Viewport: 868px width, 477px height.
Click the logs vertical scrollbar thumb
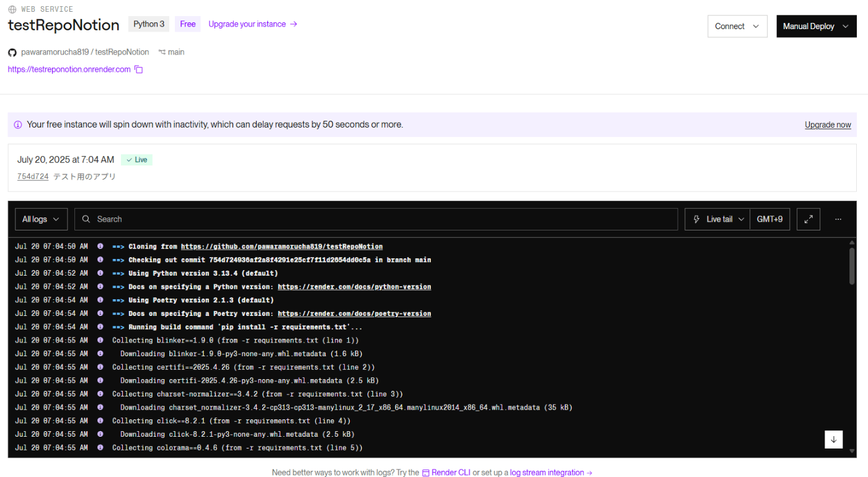tap(852, 266)
